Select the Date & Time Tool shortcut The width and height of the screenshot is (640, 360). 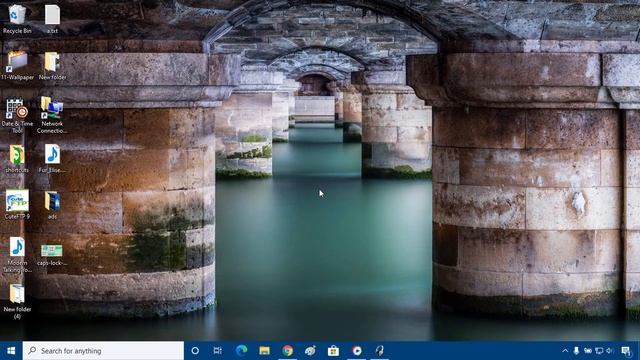point(17,116)
